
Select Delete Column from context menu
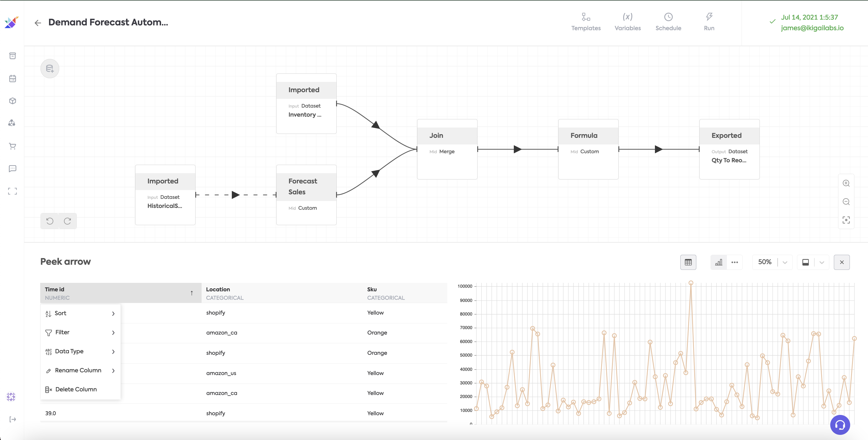point(76,390)
